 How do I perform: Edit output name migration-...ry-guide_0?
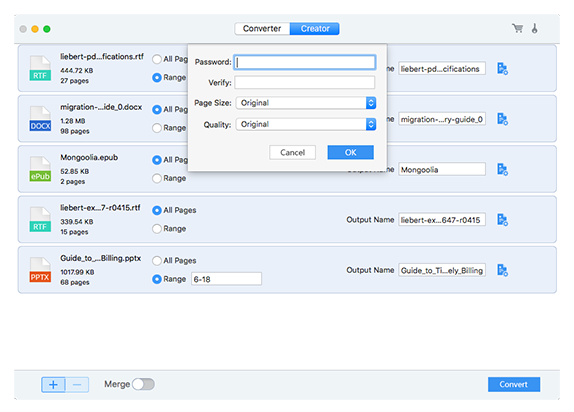[442, 119]
